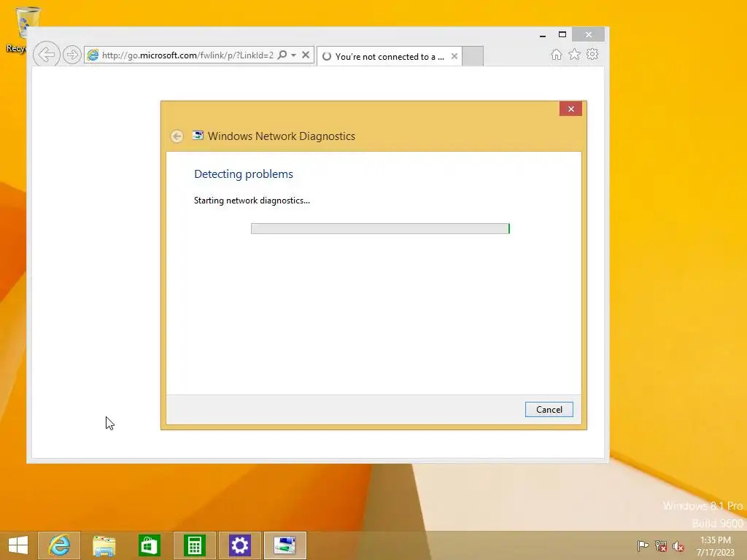Image resolution: width=747 pixels, height=560 pixels.
Task: Maximize the Internet Explorer window
Action: click(x=562, y=35)
